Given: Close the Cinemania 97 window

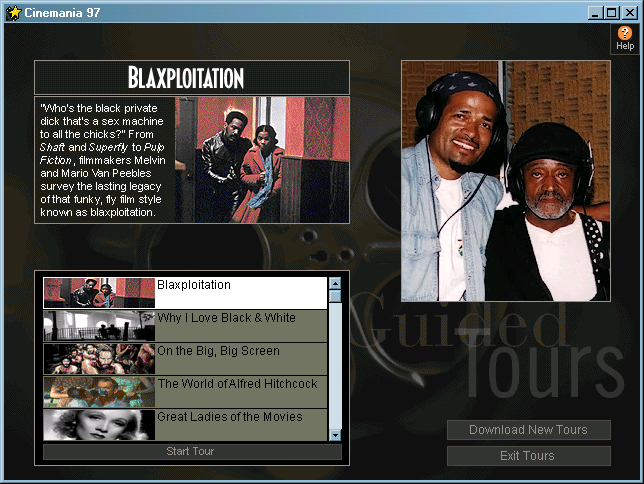Looking at the screenshot, I should (x=630, y=13).
